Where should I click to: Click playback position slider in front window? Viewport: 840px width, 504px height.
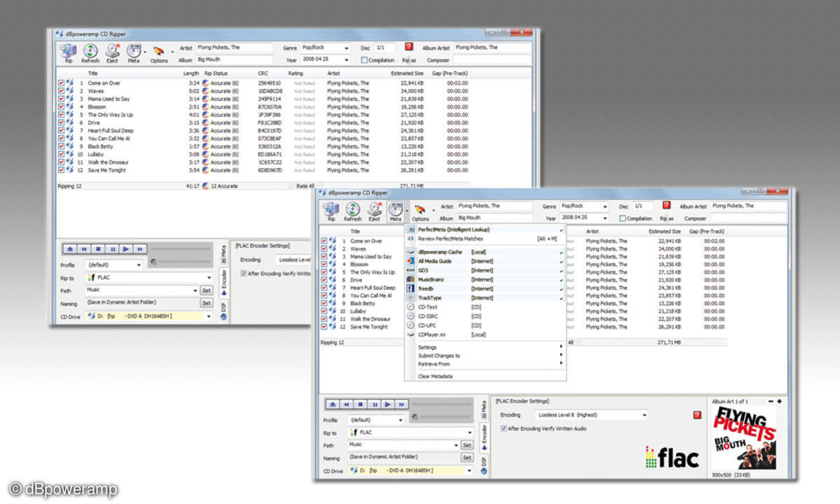442,404
